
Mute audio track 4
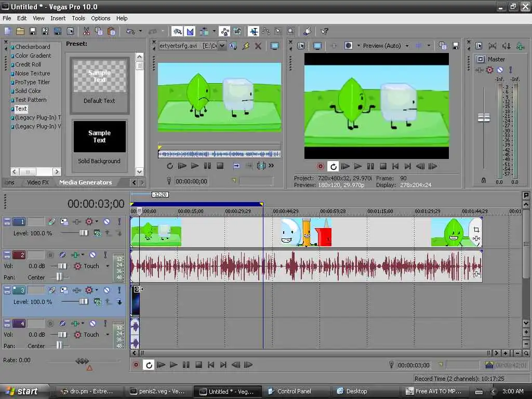click(x=92, y=323)
